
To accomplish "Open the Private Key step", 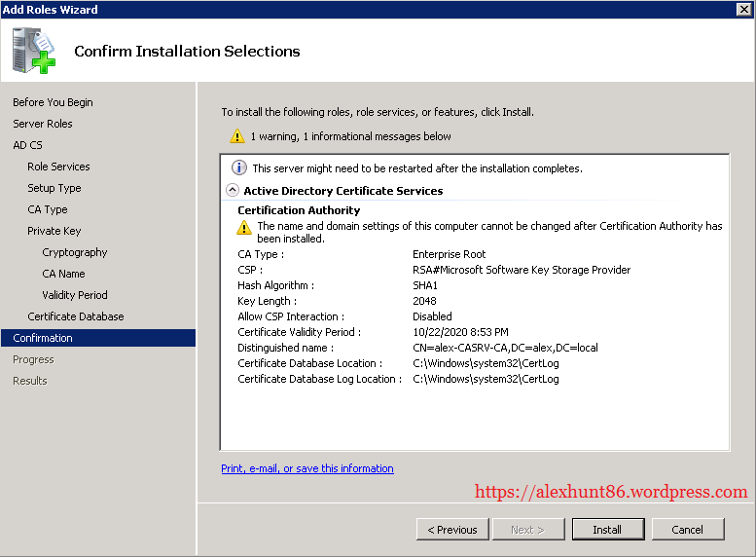I will [x=54, y=231].
